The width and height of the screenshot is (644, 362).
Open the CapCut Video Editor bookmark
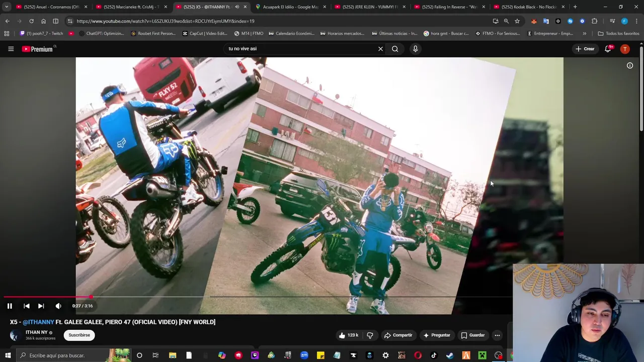(205, 34)
